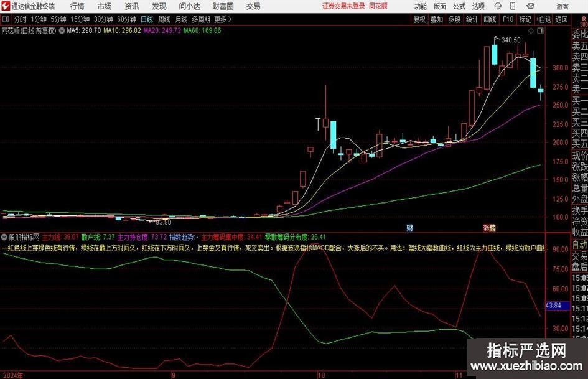Click the 93.80 low price label
The height and width of the screenshot is (379, 588).
point(164,222)
